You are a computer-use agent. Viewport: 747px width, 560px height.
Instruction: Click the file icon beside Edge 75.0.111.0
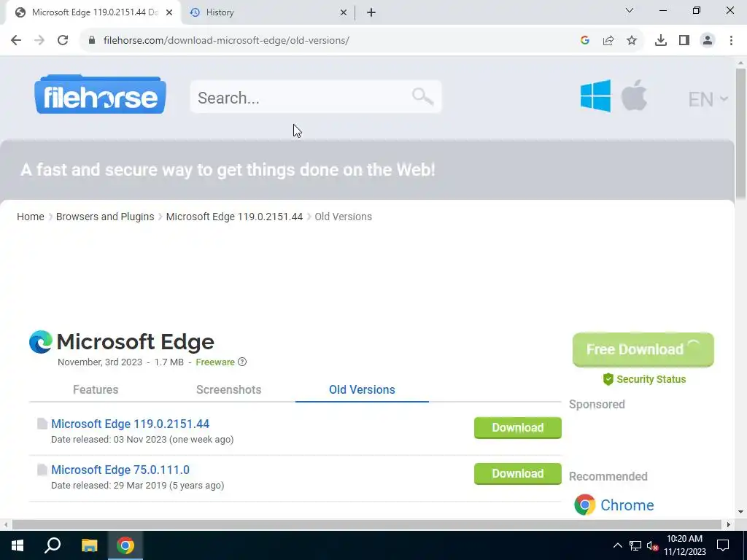pyautogui.click(x=42, y=470)
